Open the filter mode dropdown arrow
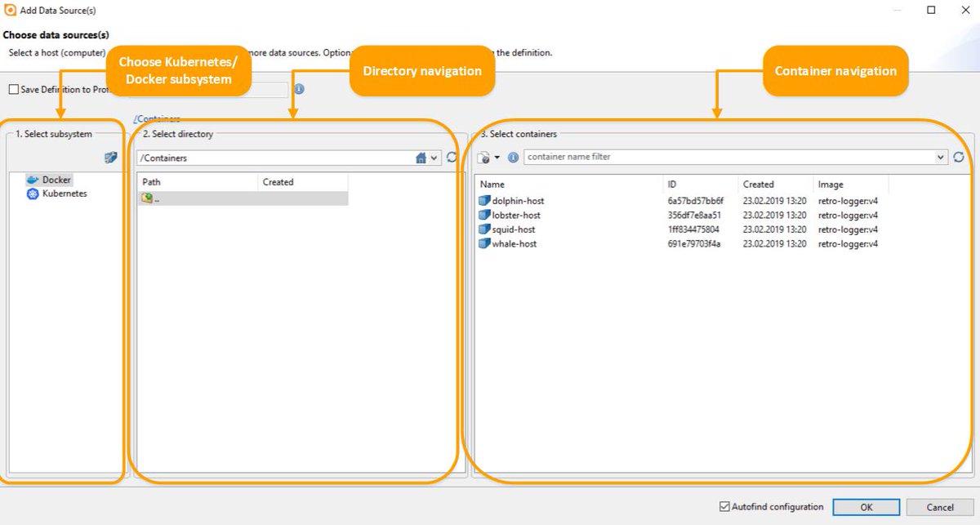980x525 pixels. pyautogui.click(x=497, y=157)
